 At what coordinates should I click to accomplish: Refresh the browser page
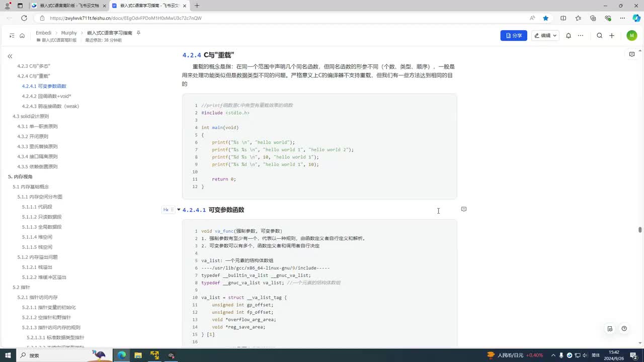pyautogui.click(x=24, y=18)
